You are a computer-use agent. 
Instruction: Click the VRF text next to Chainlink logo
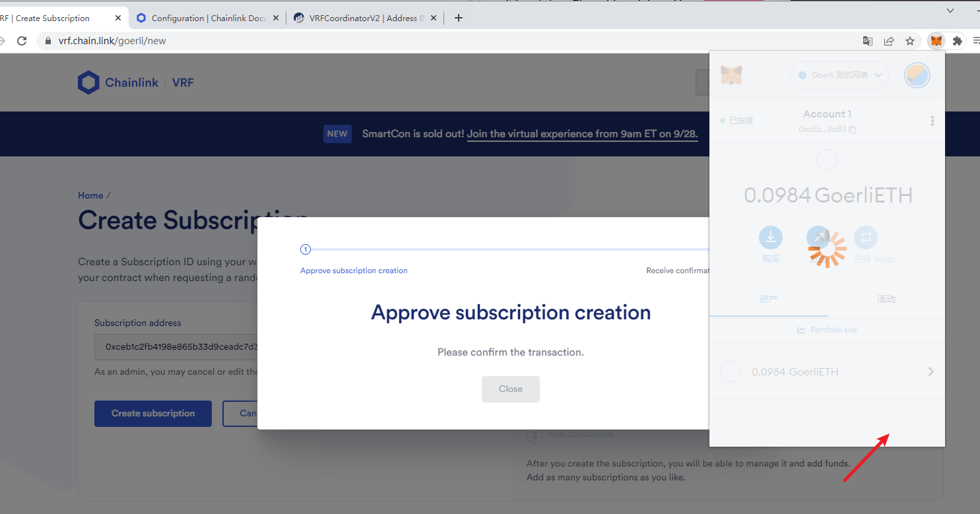point(183,82)
